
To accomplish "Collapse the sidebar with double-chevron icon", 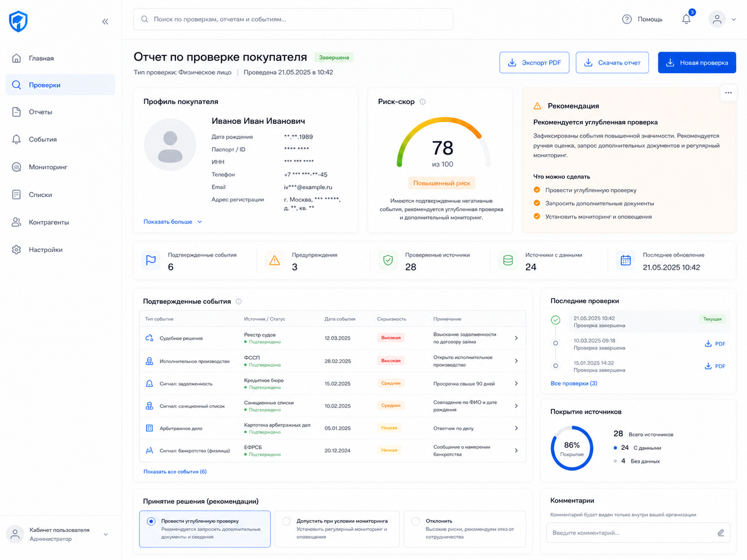I will click(105, 22).
